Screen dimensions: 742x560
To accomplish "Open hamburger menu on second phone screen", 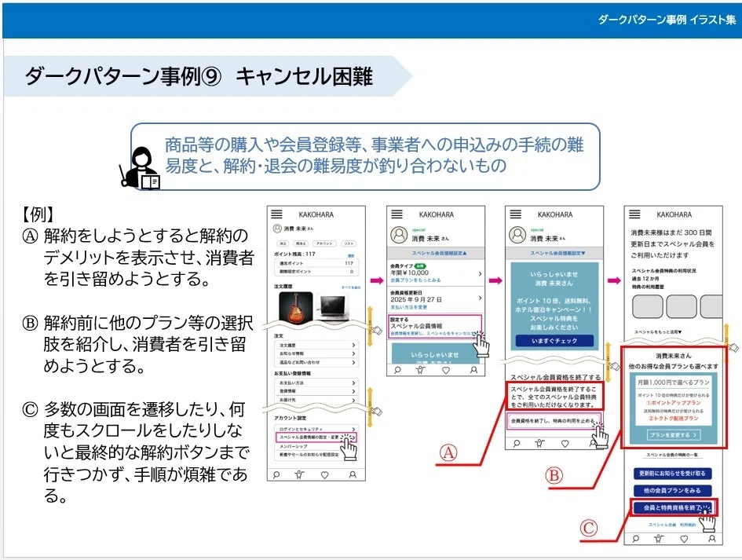I will click(397, 214).
